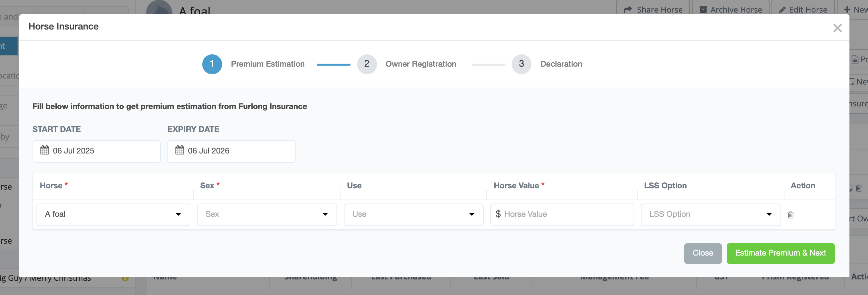Expand the LSS Option dropdown

point(710,214)
